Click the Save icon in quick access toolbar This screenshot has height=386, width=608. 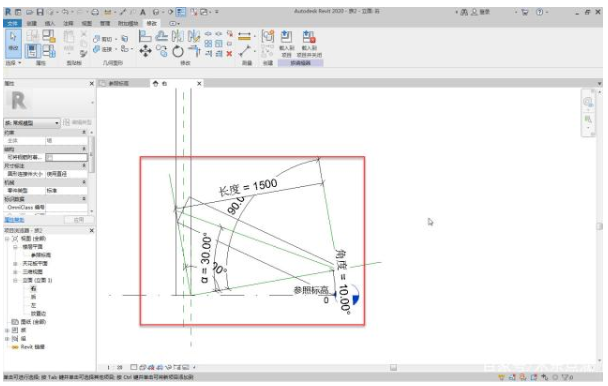point(40,12)
